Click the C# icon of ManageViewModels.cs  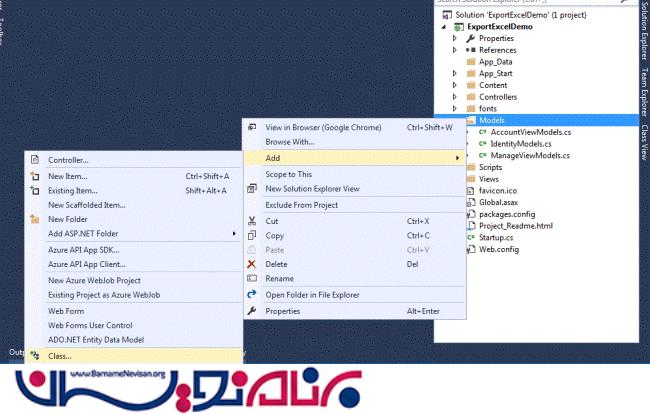pyautogui.click(x=483, y=155)
